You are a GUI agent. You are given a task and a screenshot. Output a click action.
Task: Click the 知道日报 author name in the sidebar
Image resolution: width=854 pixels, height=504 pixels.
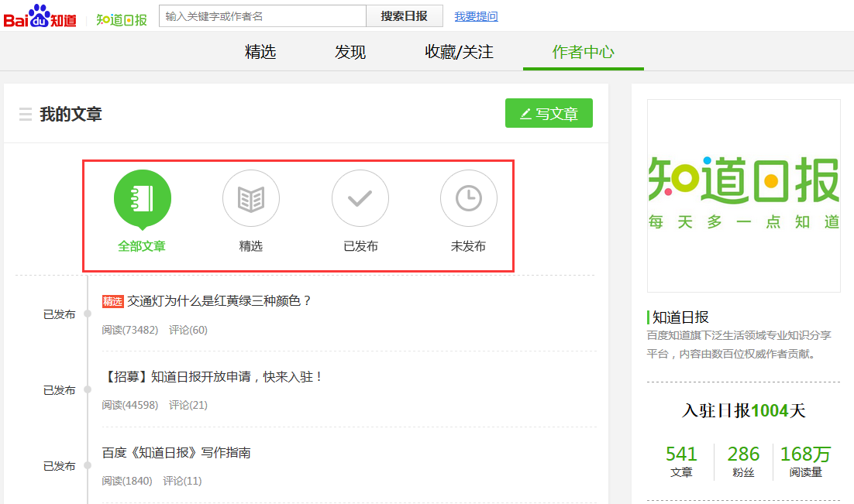click(x=681, y=317)
